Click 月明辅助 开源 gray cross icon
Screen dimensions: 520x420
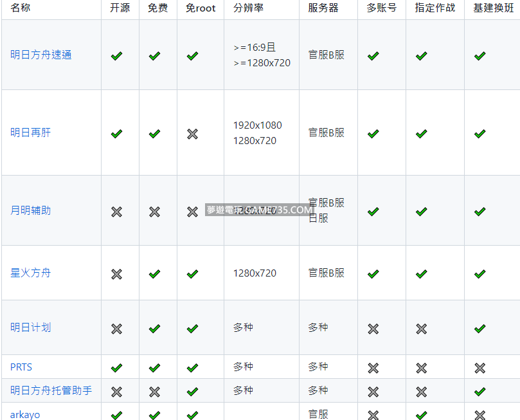click(116, 212)
